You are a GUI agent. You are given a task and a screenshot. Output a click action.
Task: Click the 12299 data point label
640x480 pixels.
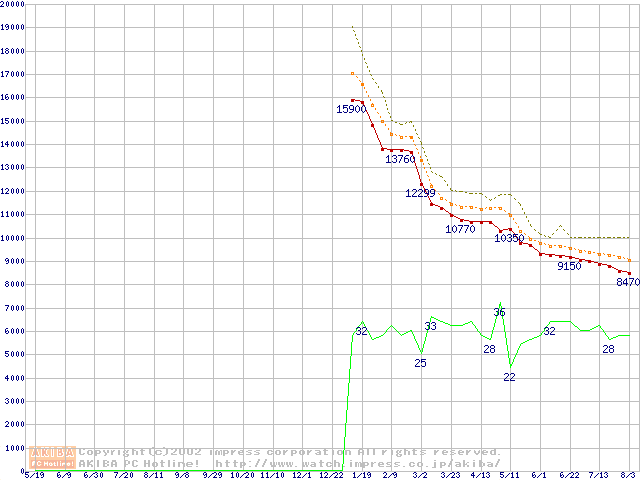pos(420,193)
